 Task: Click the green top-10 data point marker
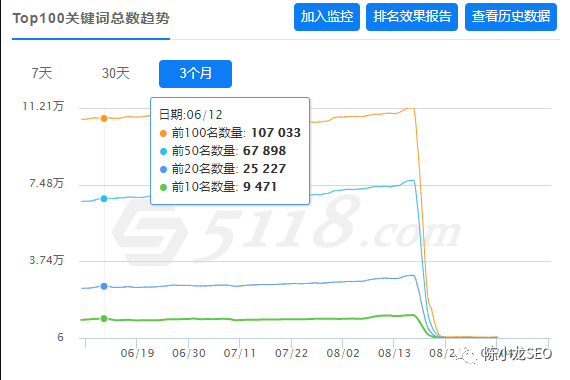104,319
